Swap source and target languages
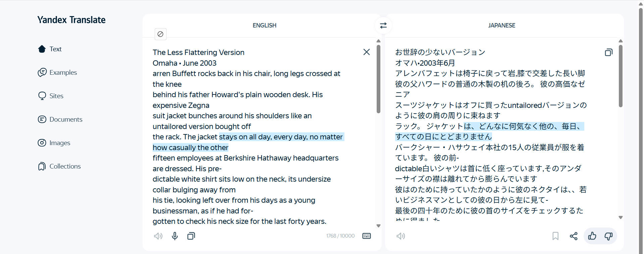Screen dimensions: 644x254 click(x=383, y=25)
